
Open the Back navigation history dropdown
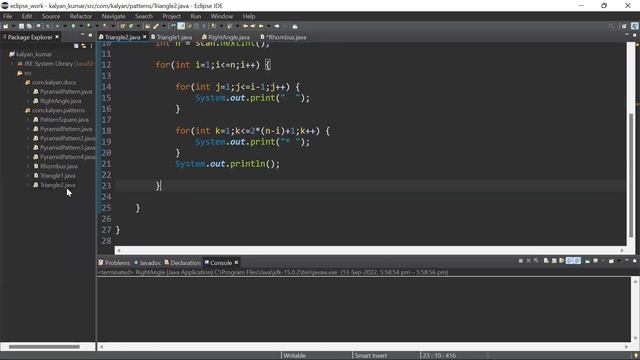tap(269, 26)
